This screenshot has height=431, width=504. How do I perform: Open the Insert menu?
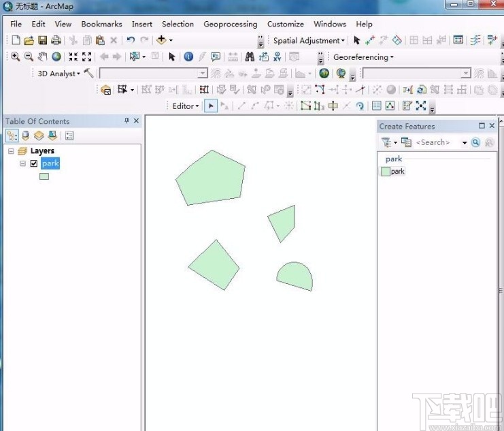pyautogui.click(x=142, y=24)
